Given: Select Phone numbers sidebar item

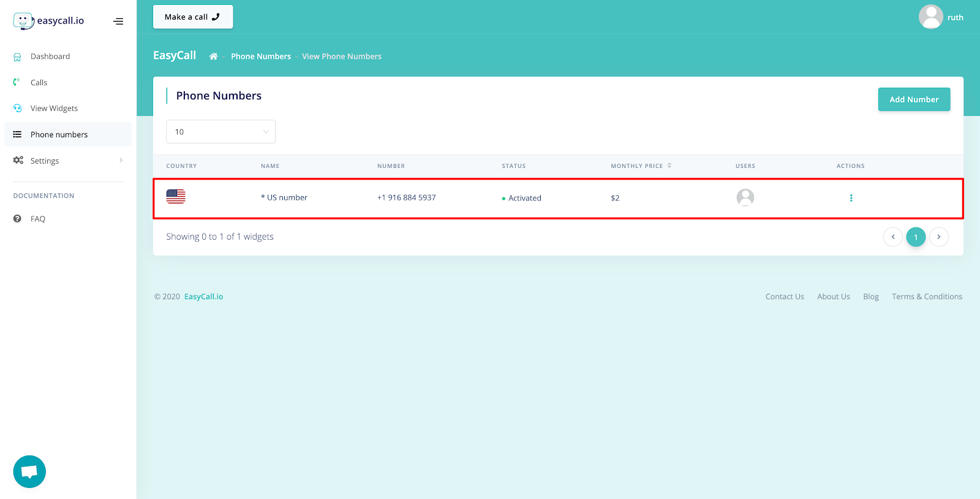Looking at the screenshot, I should pyautogui.click(x=68, y=134).
